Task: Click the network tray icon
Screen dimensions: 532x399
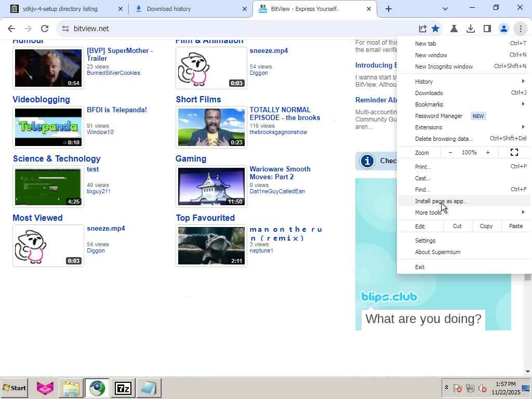Action: click(x=470, y=388)
